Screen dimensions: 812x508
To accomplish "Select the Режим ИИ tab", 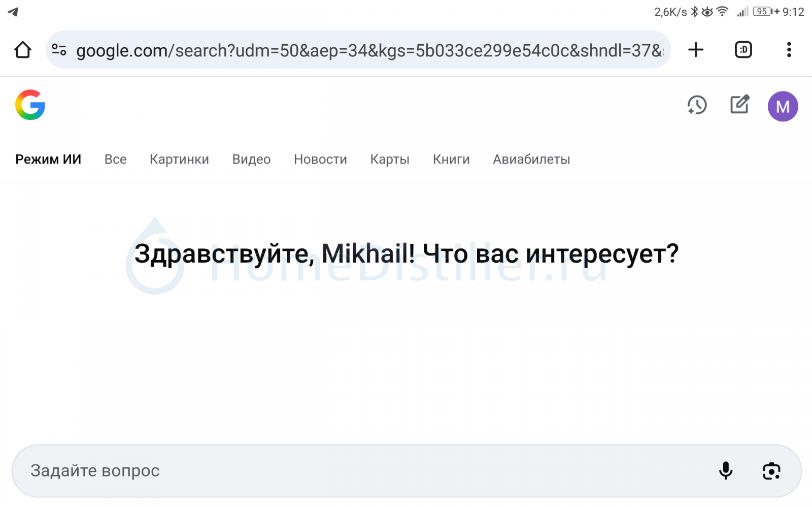I will click(x=48, y=160).
